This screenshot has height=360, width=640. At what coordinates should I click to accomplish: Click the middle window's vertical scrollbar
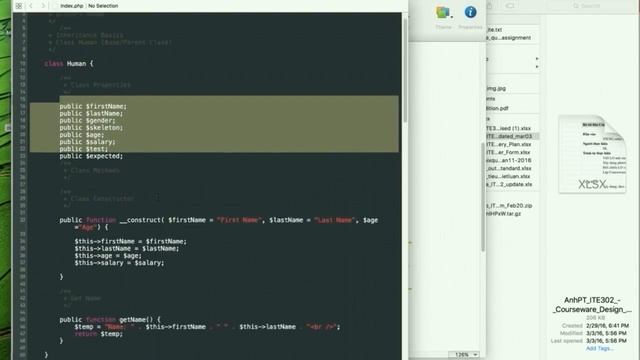[483, 196]
